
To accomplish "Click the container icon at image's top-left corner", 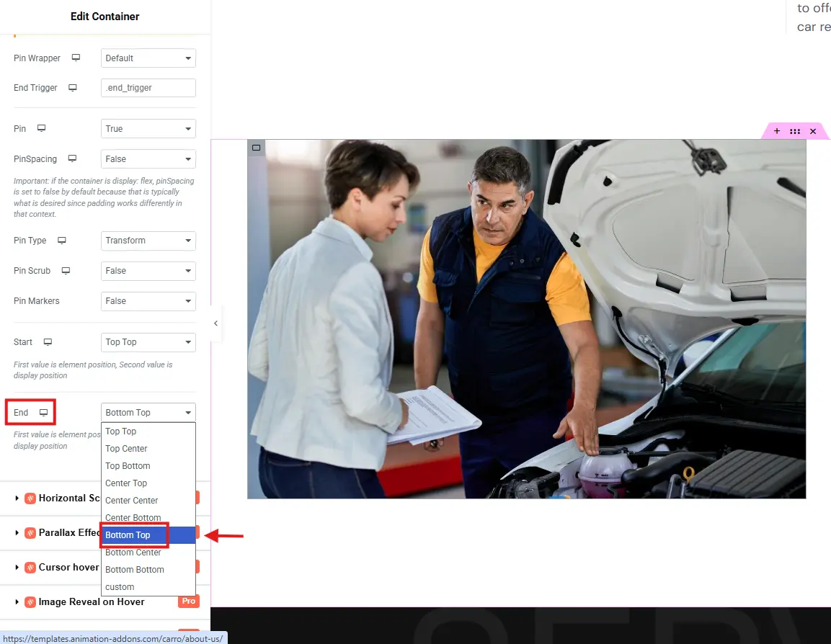I will (256, 148).
